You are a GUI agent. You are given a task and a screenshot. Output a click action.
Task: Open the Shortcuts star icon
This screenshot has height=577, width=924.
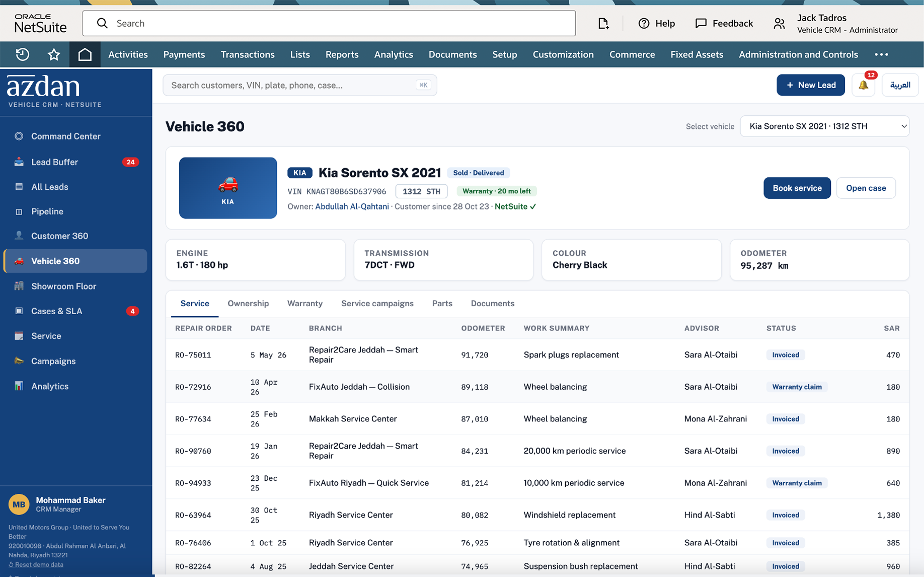coord(54,54)
